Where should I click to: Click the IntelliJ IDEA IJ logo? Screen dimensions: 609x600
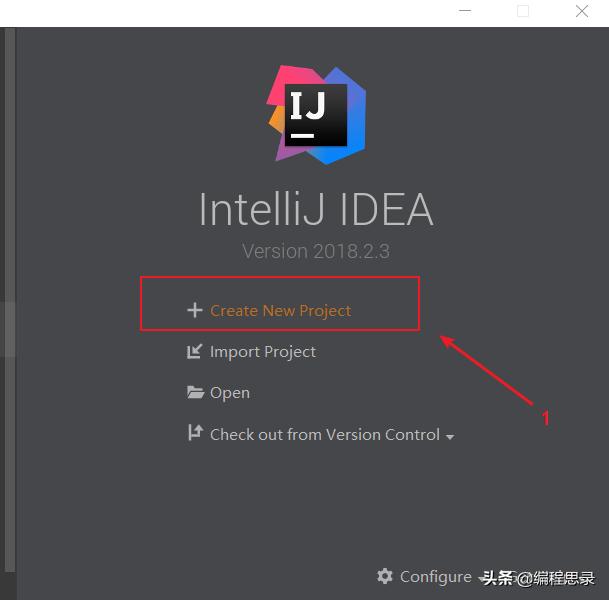point(316,115)
